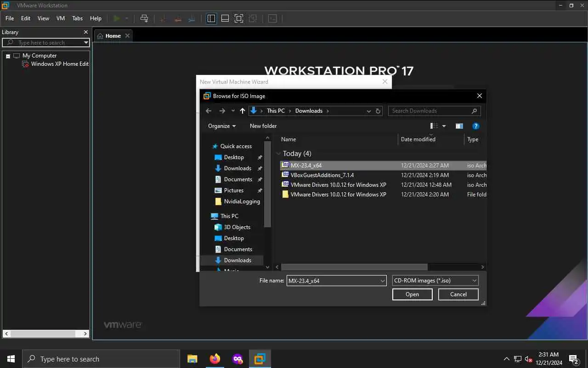This screenshot has height=368, width=588.
Task: Click the blue Help question mark icon
Action: 476,126
